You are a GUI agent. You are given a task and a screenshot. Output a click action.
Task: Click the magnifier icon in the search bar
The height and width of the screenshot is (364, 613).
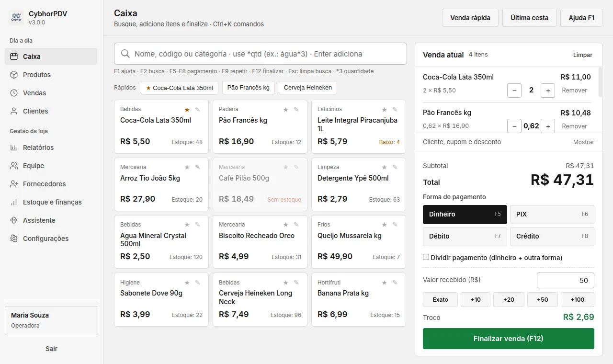125,54
